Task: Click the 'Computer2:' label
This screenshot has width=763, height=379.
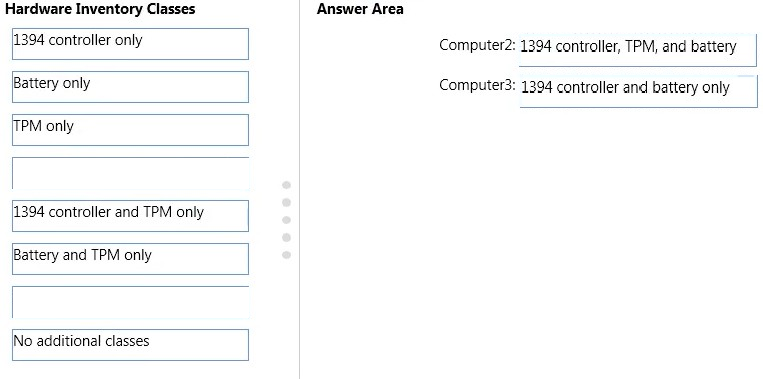Action: [477, 45]
